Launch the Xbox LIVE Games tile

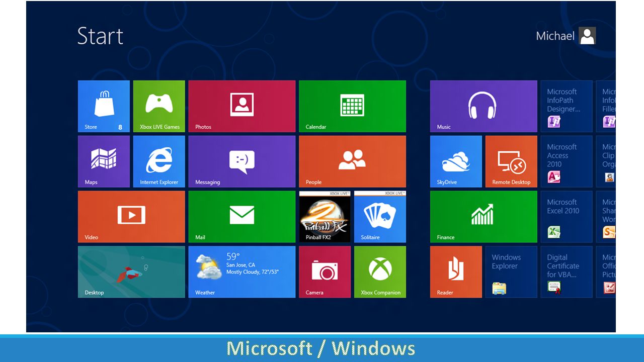point(159,106)
